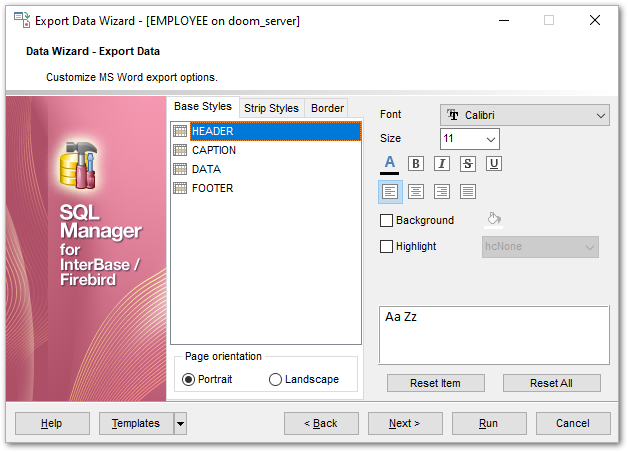
Task: Toggle italic formatting button
Action: pyautogui.click(x=442, y=164)
